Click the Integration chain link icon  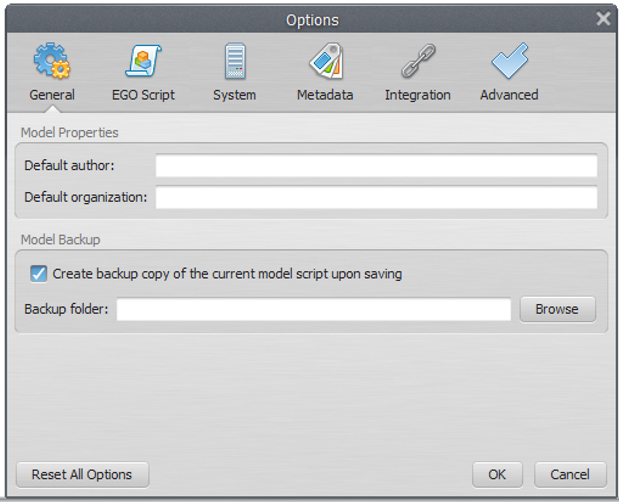coord(417,62)
